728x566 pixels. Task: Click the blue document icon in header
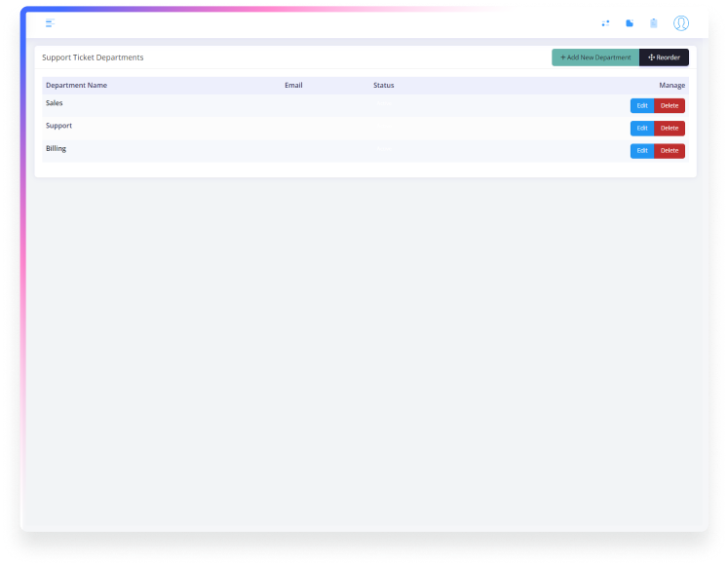630,22
